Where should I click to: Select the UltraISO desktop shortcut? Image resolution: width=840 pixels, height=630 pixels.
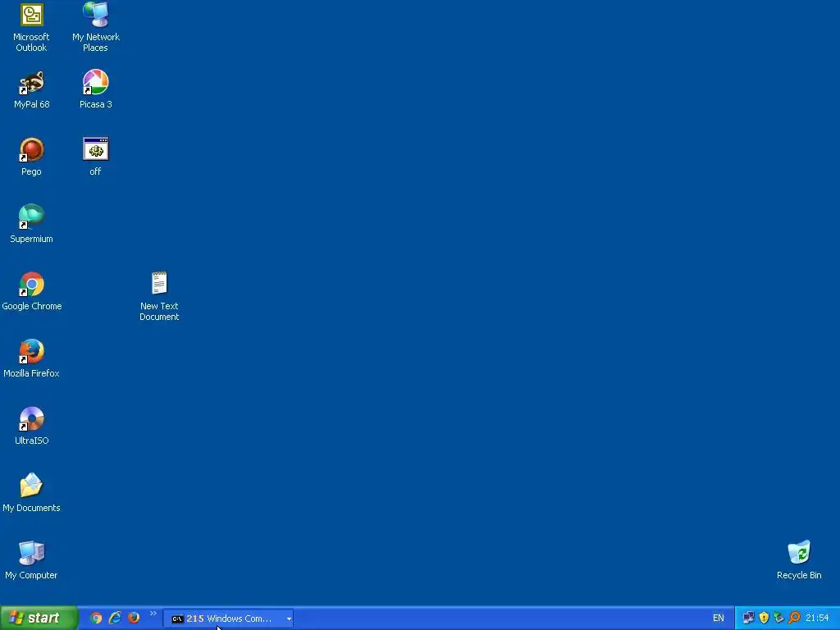(31, 426)
